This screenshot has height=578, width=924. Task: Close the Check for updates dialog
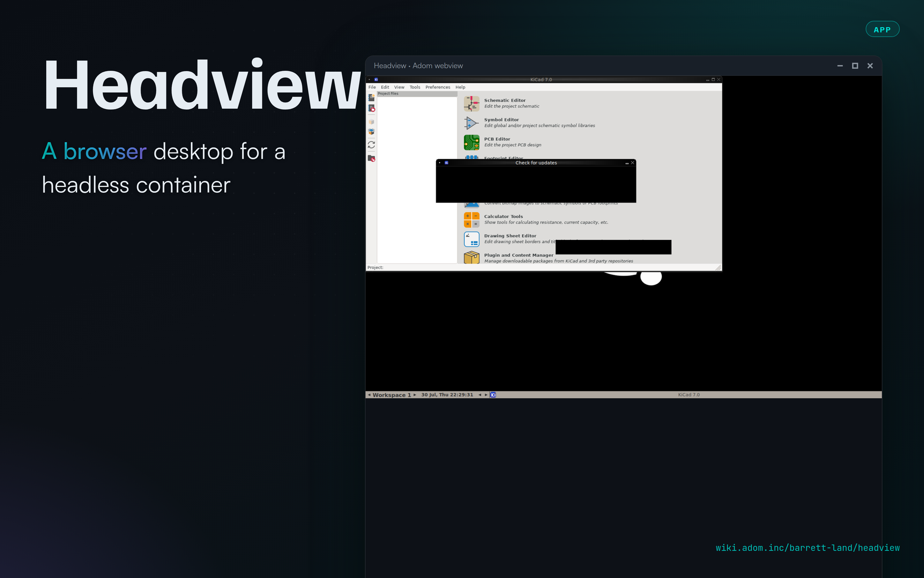click(x=632, y=163)
